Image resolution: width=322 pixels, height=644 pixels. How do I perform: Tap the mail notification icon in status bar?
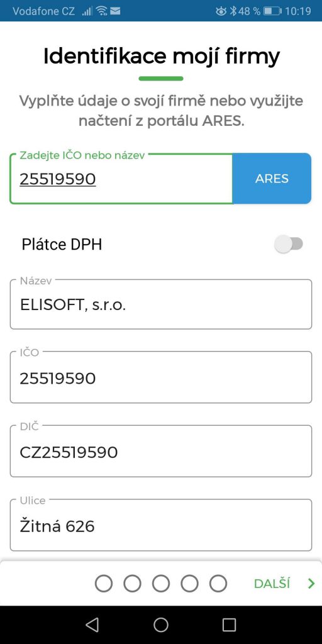pos(116,11)
